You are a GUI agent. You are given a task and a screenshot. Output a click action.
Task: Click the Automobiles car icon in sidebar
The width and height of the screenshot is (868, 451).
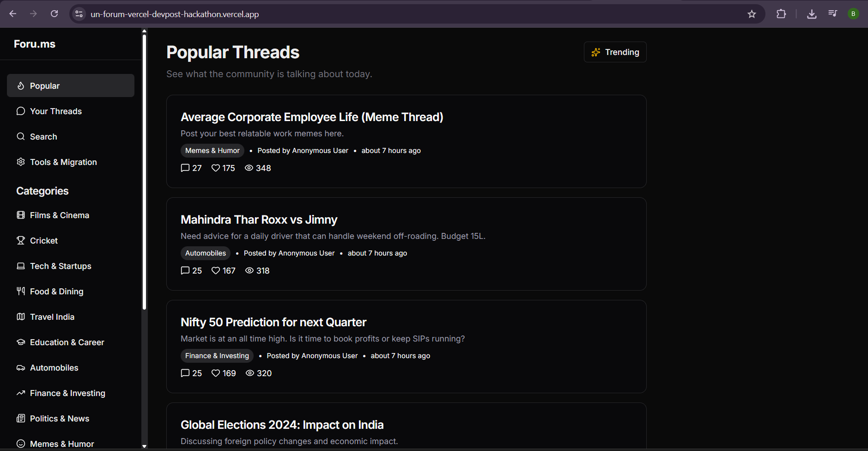click(21, 367)
